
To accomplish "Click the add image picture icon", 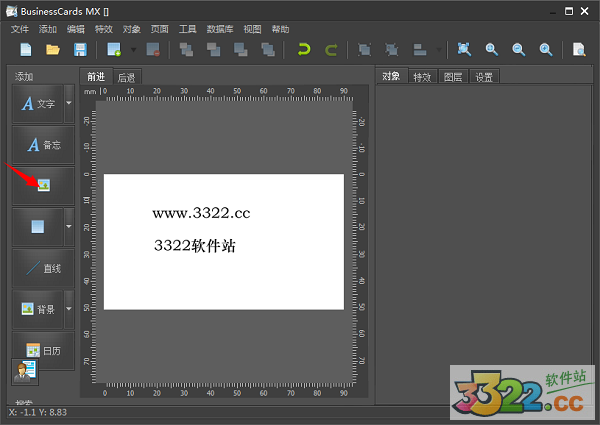I will coord(43,186).
